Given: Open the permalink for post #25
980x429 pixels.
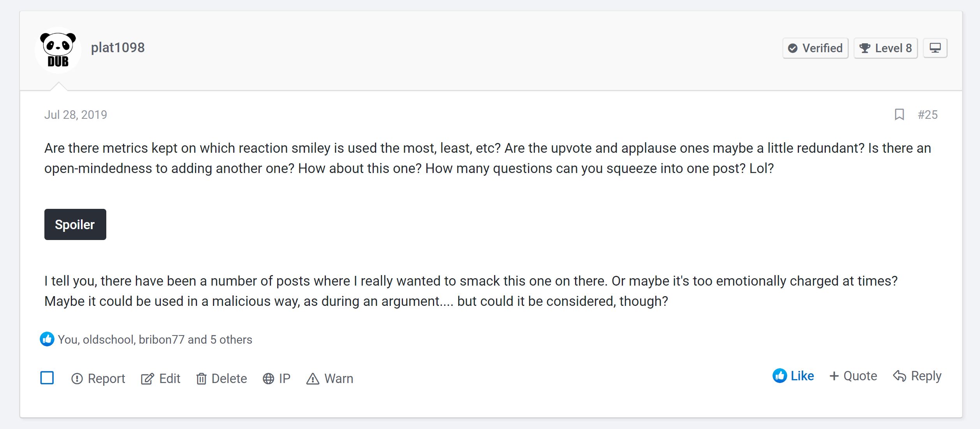Looking at the screenshot, I should 927,115.
